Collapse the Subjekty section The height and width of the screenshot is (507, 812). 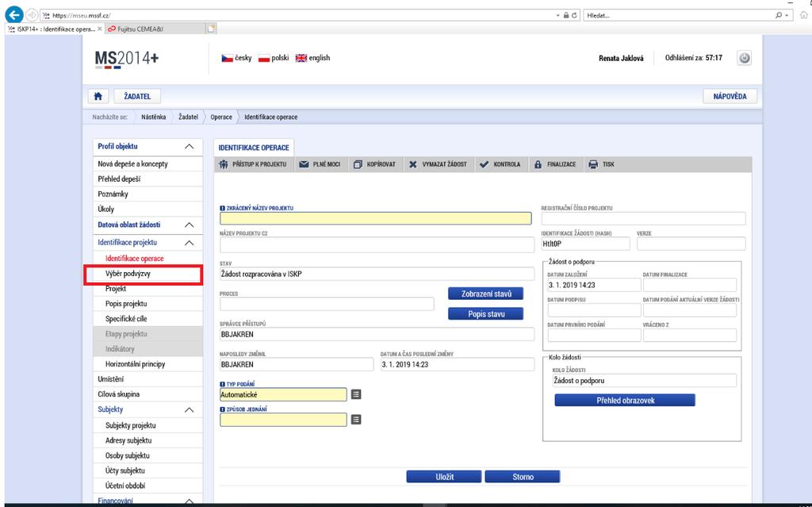pyautogui.click(x=189, y=409)
